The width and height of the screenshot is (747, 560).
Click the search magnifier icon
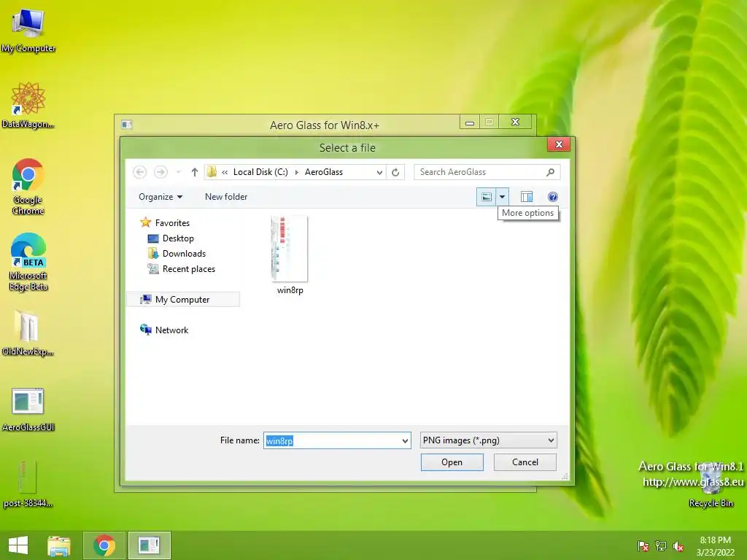tap(550, 172)
